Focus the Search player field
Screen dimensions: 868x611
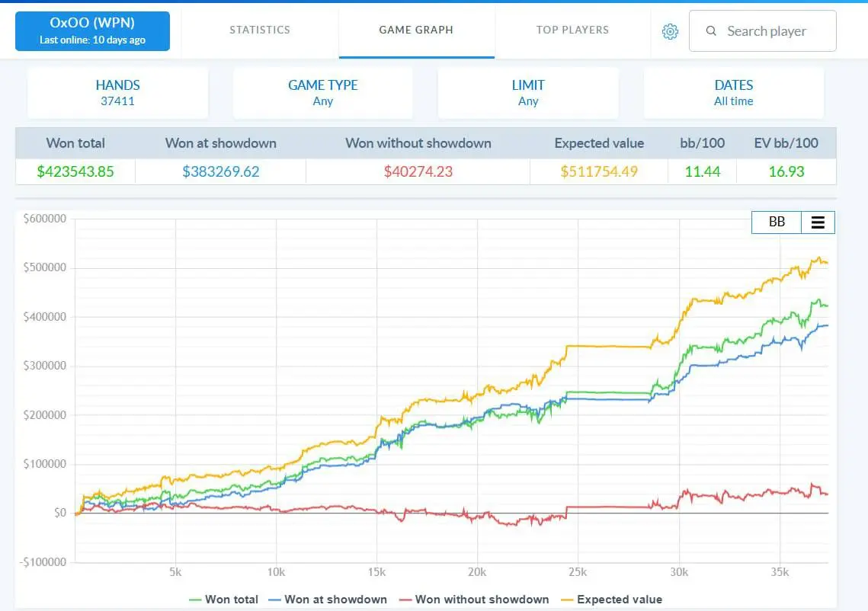click(x=763, y=31)
